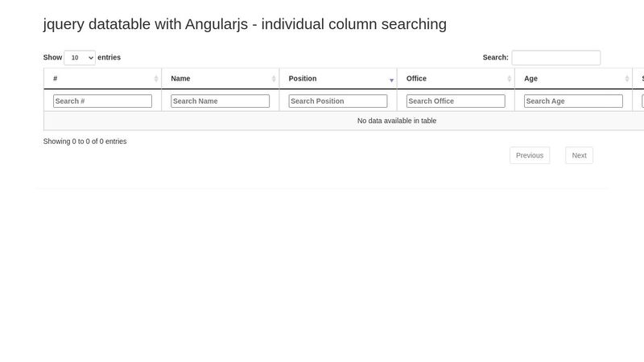Click the sort arrows icon in Age column
This screenshot has width=644, height=362.
click(627, 79)
